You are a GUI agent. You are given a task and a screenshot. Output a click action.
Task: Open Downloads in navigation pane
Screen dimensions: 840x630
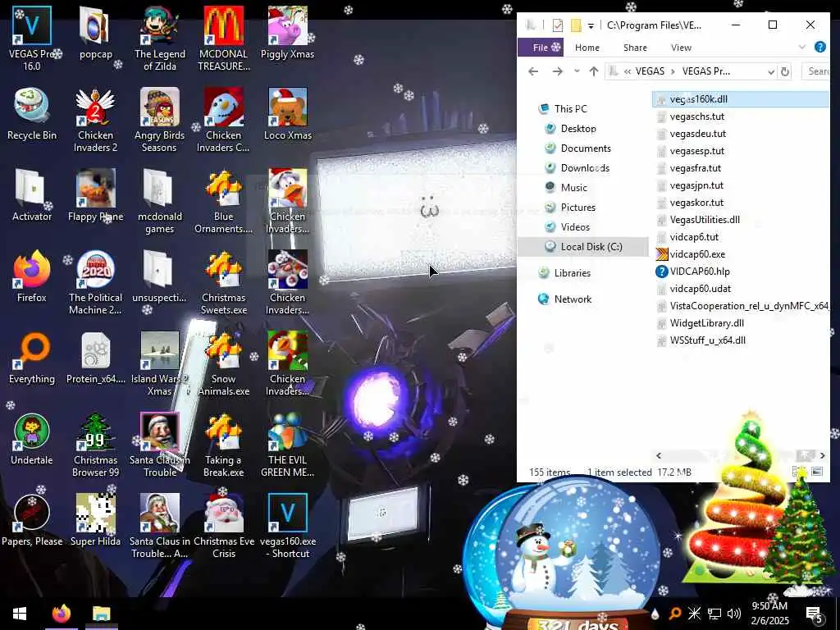pos(585,167)
